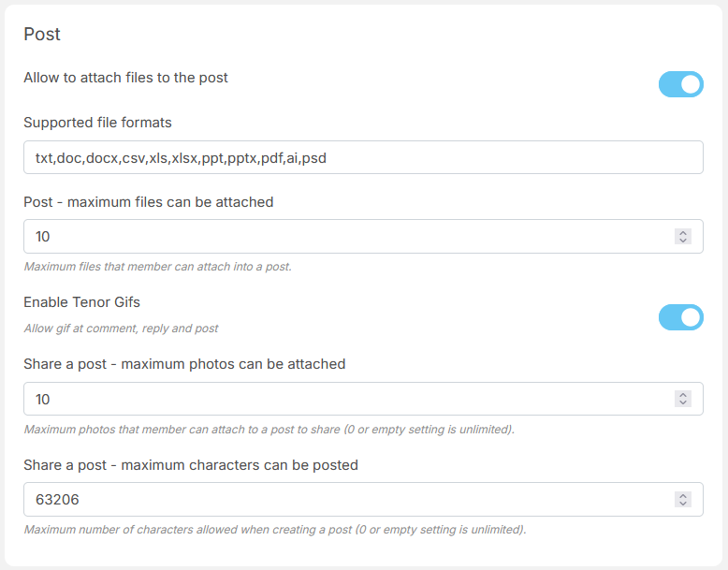The height and width of the screenshot is (570, 728).
Task: Click the "Allow gif at comment" hint text
Action: tap(121, 329)
